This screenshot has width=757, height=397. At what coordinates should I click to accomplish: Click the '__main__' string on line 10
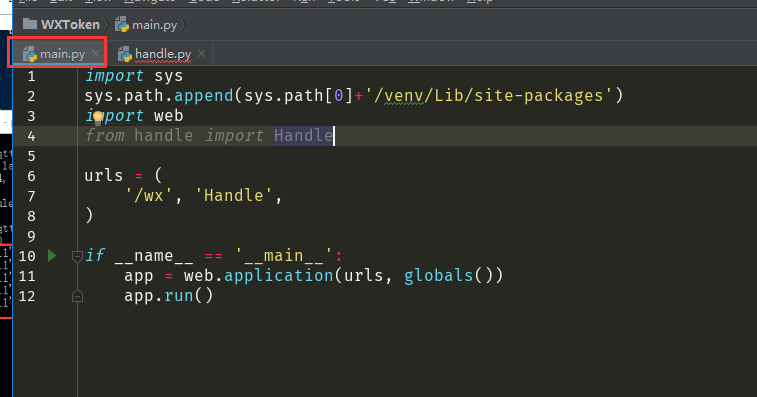pos(284,255)
